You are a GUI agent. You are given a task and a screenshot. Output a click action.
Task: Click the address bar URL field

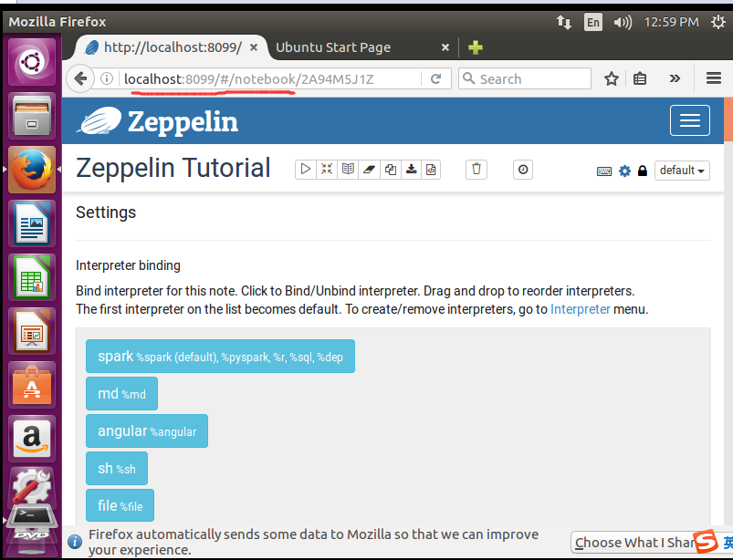tap(269, 79)
